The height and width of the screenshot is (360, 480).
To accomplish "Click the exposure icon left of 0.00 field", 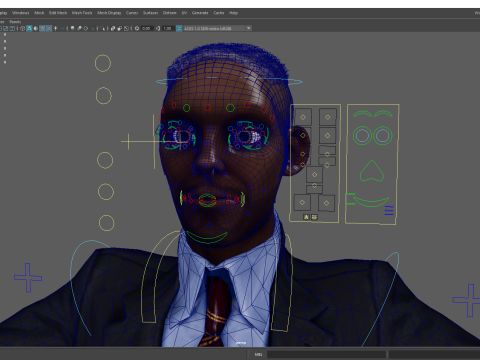I will [137, 28].
